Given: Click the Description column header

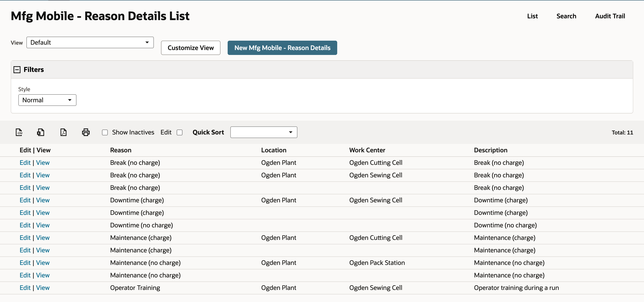Looking at the screenshot, I should point(491,150).
